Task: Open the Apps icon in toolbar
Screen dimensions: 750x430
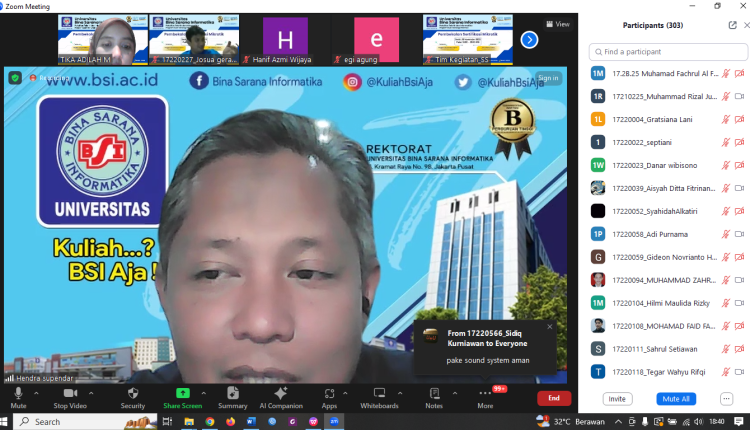Action: pos(329,394)
